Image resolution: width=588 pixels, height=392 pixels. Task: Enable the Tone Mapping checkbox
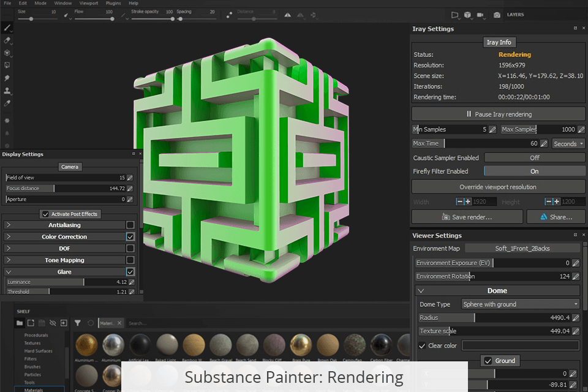[x=130, y=260]
